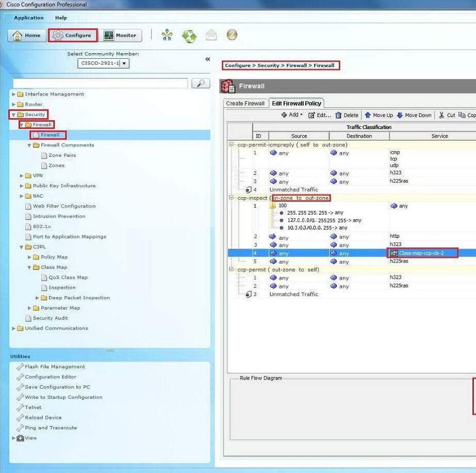Expand the Router folder
476x473 pixels.
coord(13,104)
